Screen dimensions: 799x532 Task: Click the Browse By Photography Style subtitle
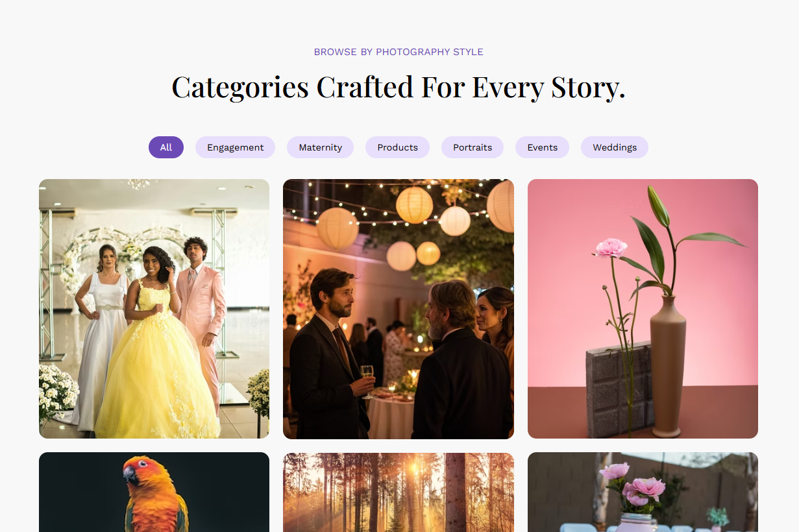pos(399,52)
